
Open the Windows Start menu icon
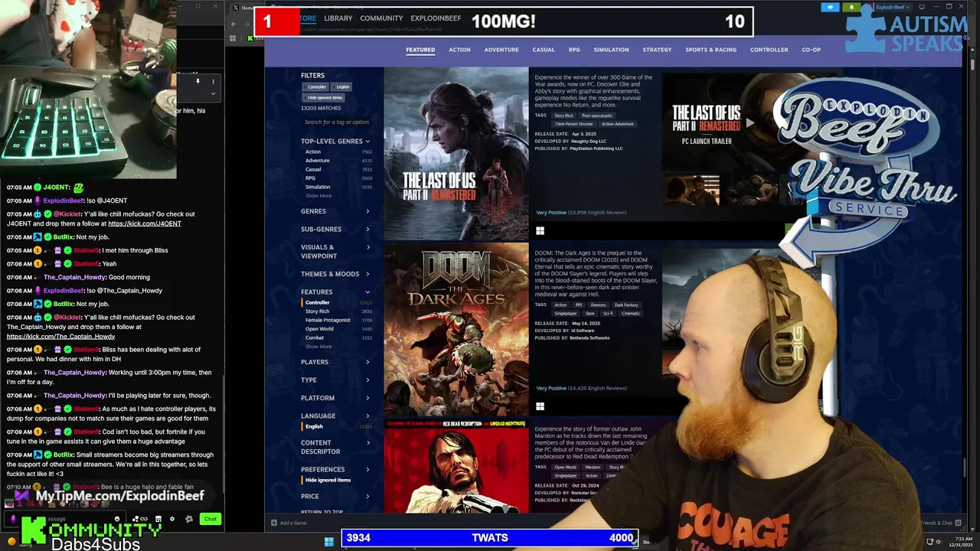328,542
